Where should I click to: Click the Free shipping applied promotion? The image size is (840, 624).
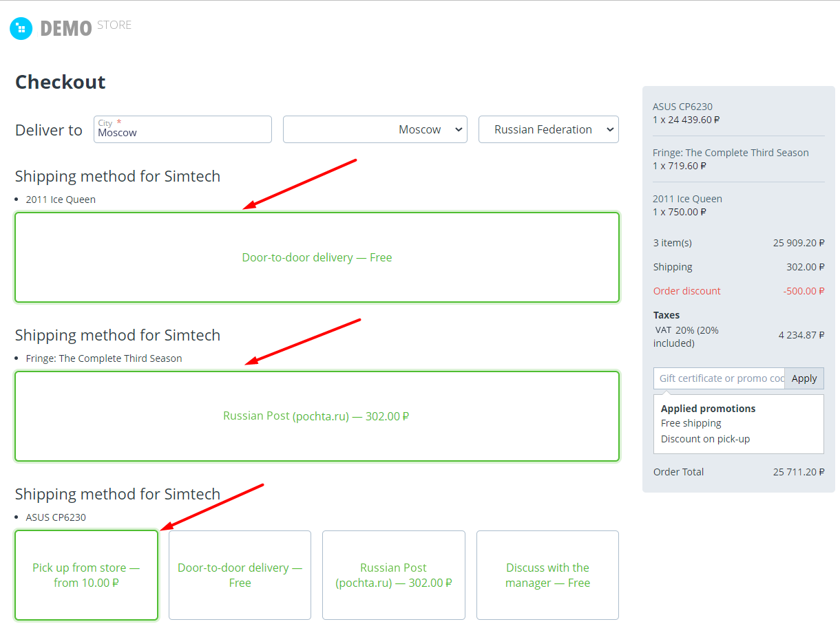[x=691, y=423]
